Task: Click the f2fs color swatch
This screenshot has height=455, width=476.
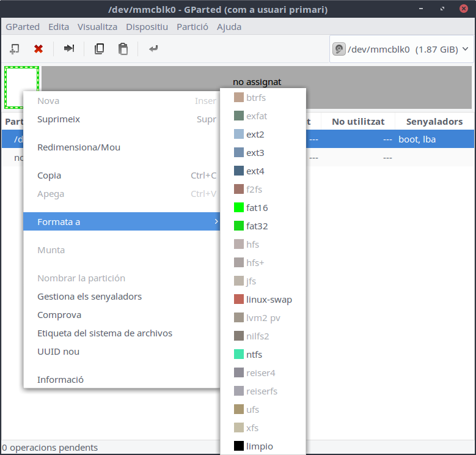Action: [238, 189]
